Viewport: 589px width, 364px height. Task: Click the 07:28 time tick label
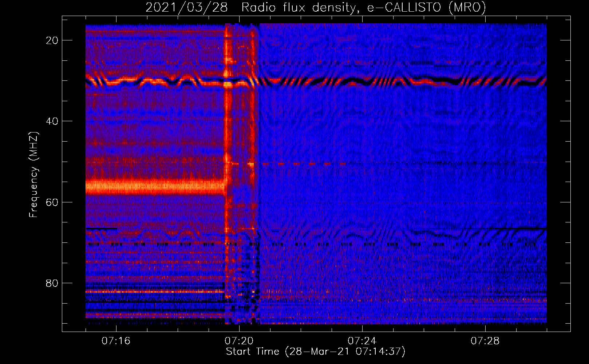[x=485, y=341]
